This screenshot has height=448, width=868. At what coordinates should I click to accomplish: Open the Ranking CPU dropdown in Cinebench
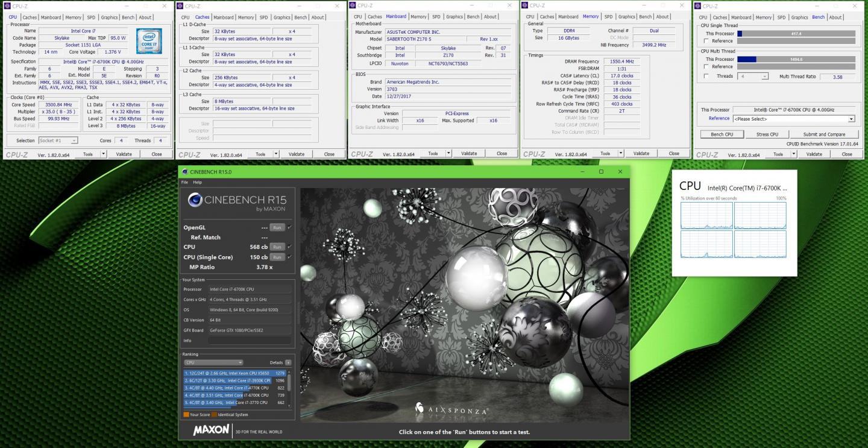pyautogui.click(x=213, y=362)
